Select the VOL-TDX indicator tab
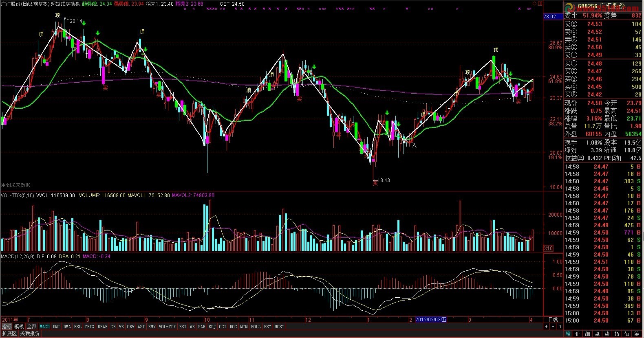Viewport: 644px width, 338px height. (167, 327)
